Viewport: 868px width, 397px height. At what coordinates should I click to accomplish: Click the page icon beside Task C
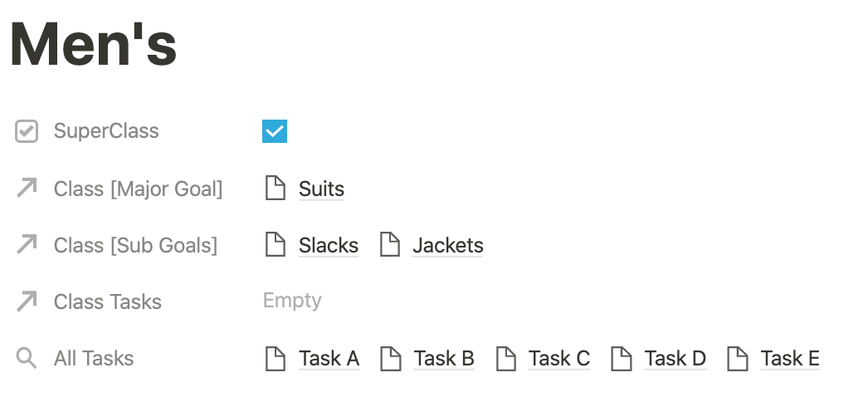[x=505, y=358]
